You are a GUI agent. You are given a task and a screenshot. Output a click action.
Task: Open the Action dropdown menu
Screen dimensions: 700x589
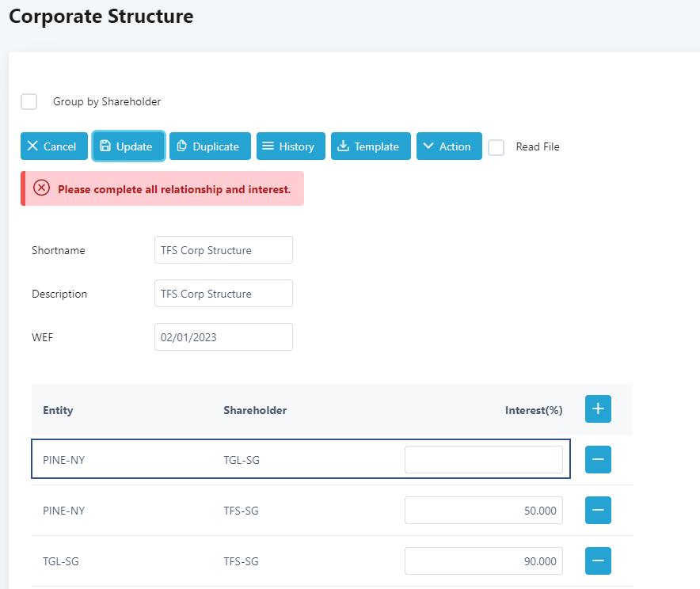[448, 146]
